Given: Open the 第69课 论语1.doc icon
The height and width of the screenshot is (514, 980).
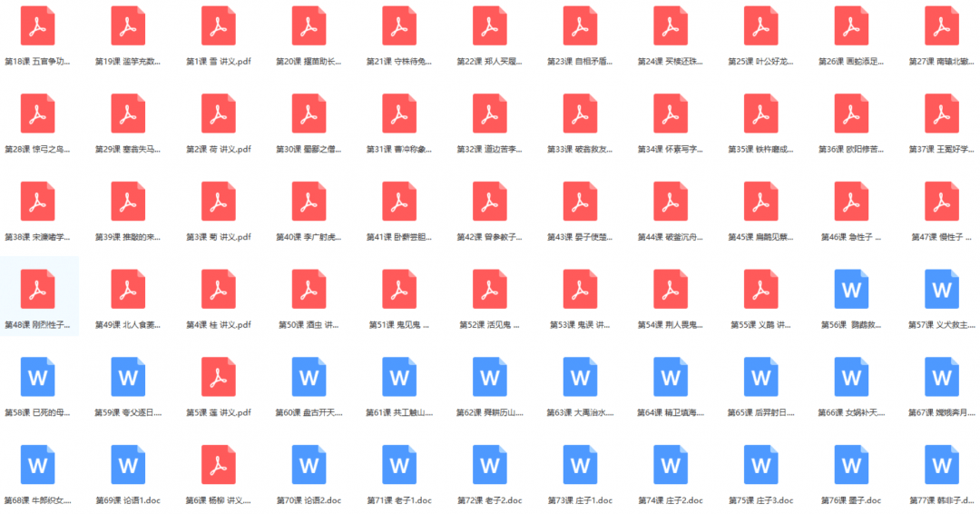Looking at the screenshot, I should 128,464.
